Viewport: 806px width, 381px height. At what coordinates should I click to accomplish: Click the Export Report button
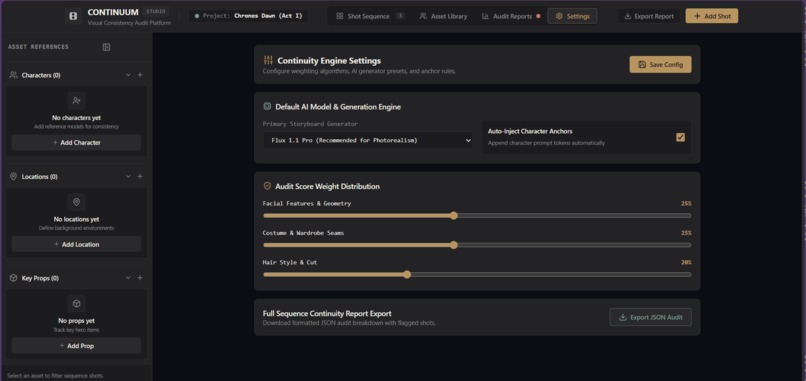[x=649, y=16]
